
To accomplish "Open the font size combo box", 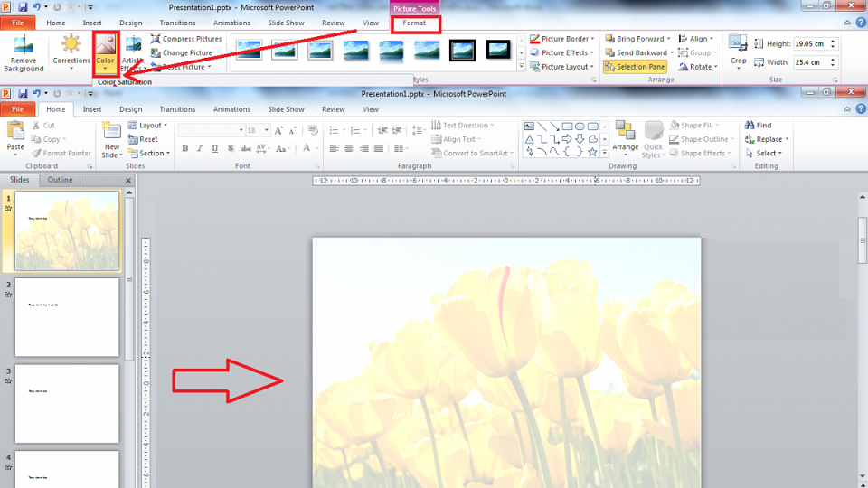I will point(258,130).
